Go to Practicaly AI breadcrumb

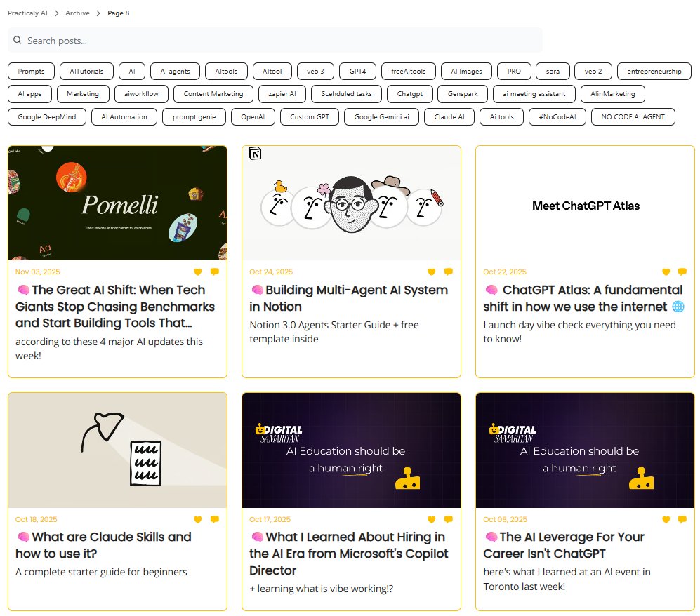27,13
